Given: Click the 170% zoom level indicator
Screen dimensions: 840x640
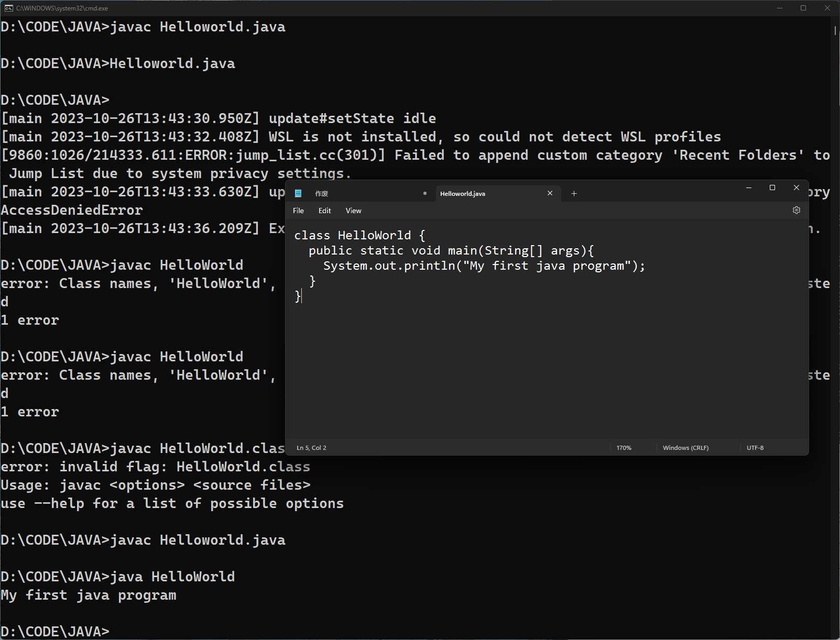Looking at the screenshot, I should tap(624, 448).
